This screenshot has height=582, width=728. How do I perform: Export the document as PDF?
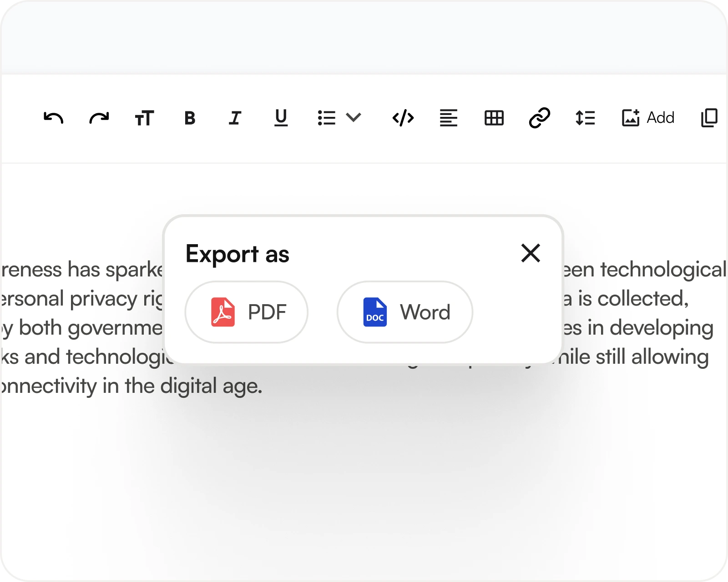click(x=247, y=312)
